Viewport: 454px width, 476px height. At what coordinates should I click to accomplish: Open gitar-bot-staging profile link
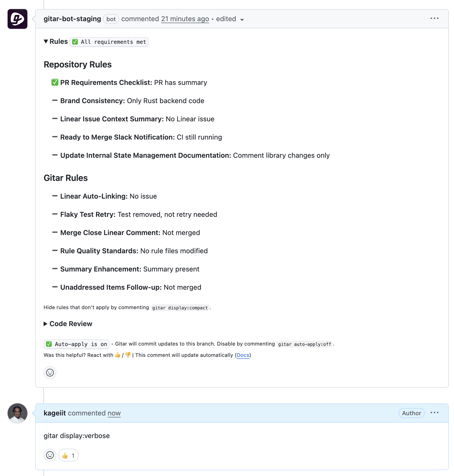(x=72, y=19)
